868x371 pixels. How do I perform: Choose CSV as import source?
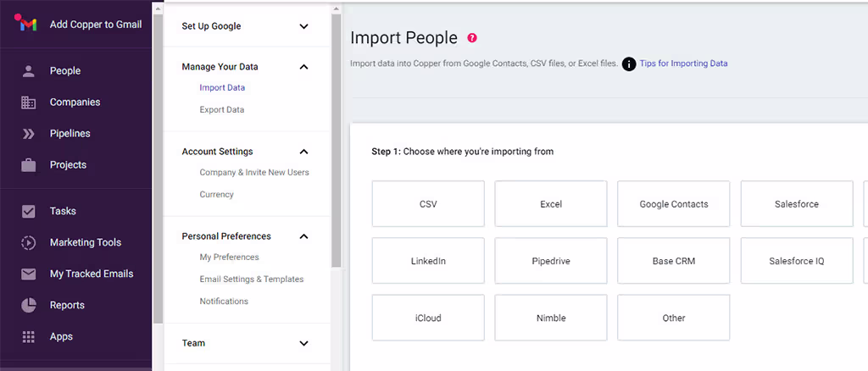point(428,204)
